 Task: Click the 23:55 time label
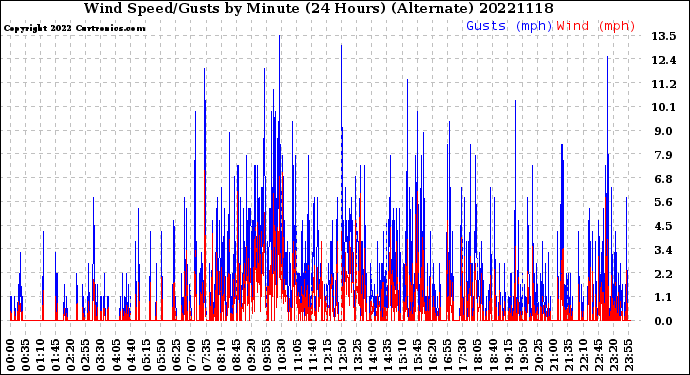pos(629,355)
